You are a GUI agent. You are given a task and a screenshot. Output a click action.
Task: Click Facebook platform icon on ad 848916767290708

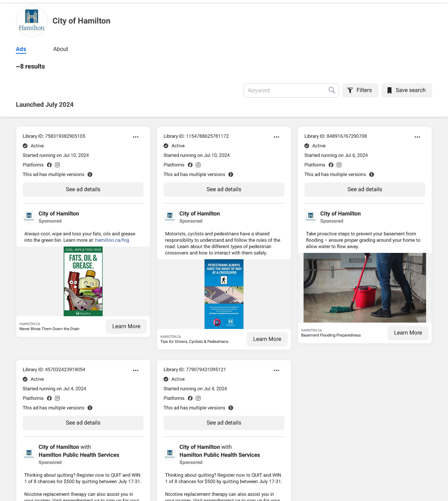(x=331, y=165)
